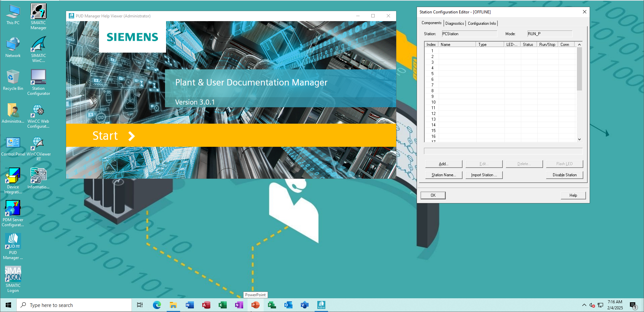Select index row 8 in components list
The width and height of the screenshot is (644, 312).
coord(500,91)
